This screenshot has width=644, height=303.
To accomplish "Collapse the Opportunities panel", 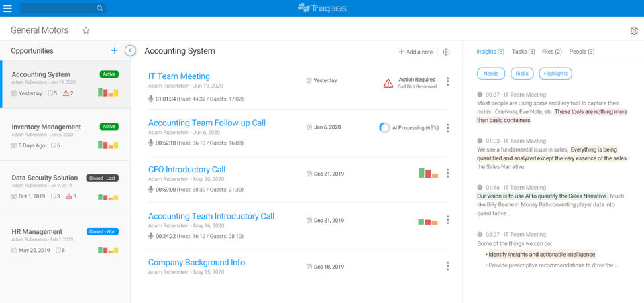I will (x=131, y=50).
